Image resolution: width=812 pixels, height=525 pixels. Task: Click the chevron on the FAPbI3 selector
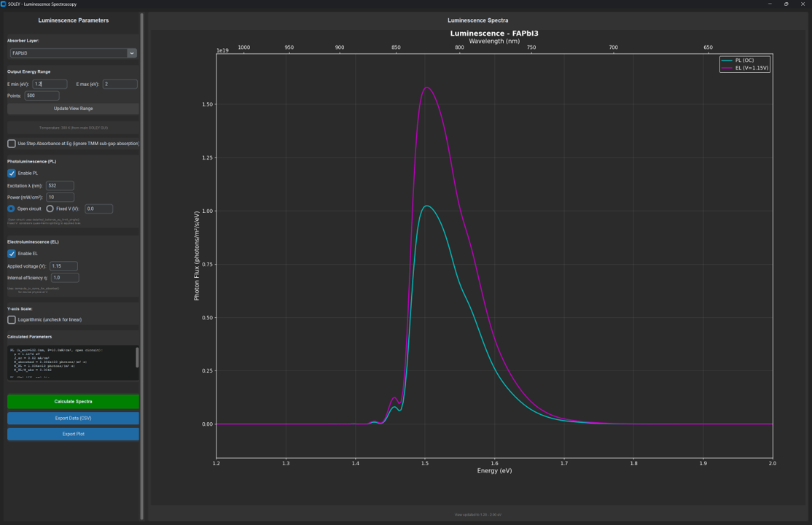132,52
